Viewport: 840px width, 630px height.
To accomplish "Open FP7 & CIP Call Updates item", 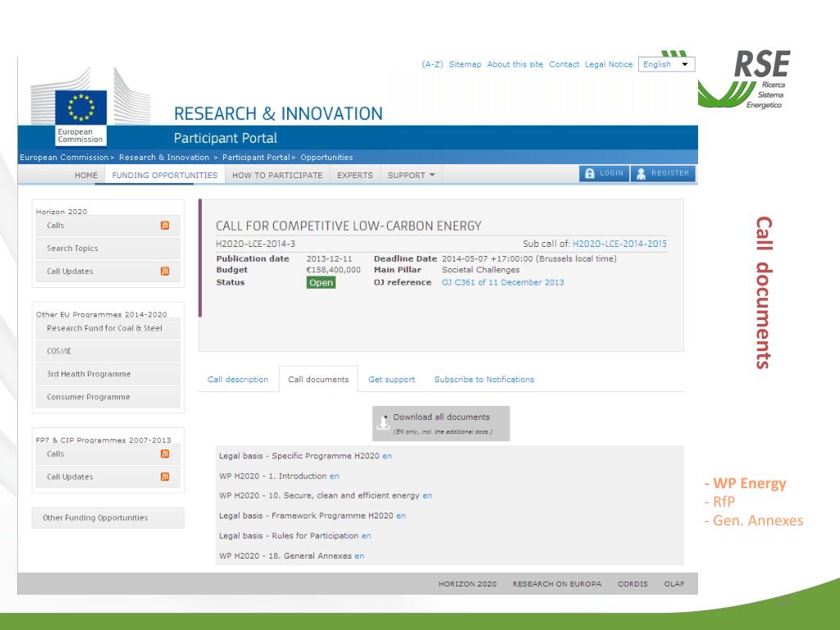I will point(107,477).
